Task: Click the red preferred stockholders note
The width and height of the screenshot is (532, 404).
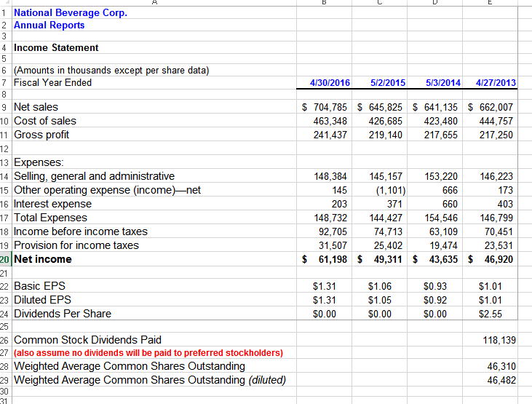Action: click(148, 353)
